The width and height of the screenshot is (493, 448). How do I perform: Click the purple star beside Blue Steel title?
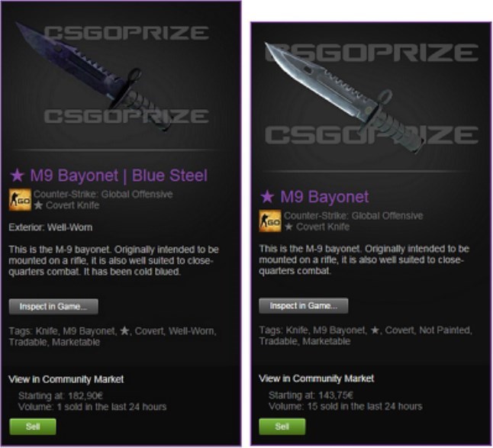pyautogui.click(x=18, y=175)
